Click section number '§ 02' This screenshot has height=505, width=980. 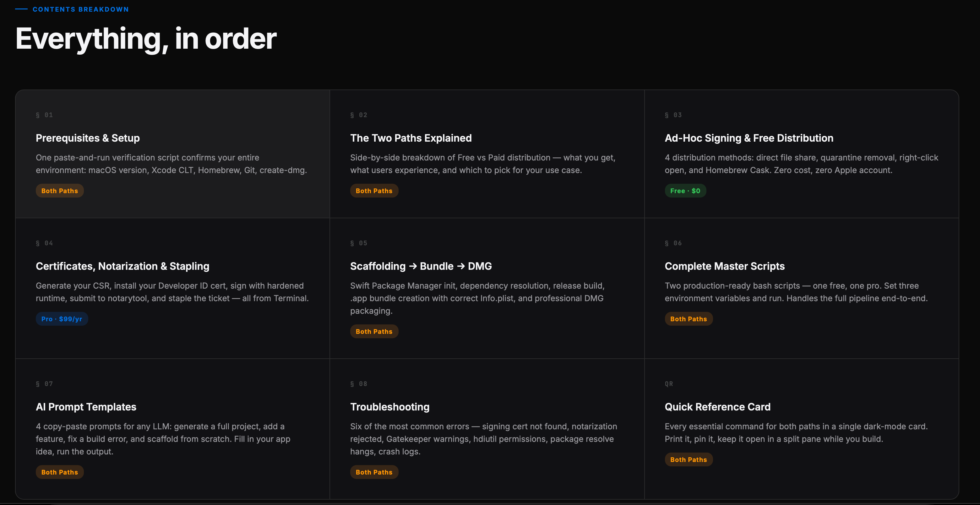[x=359, y=115]
